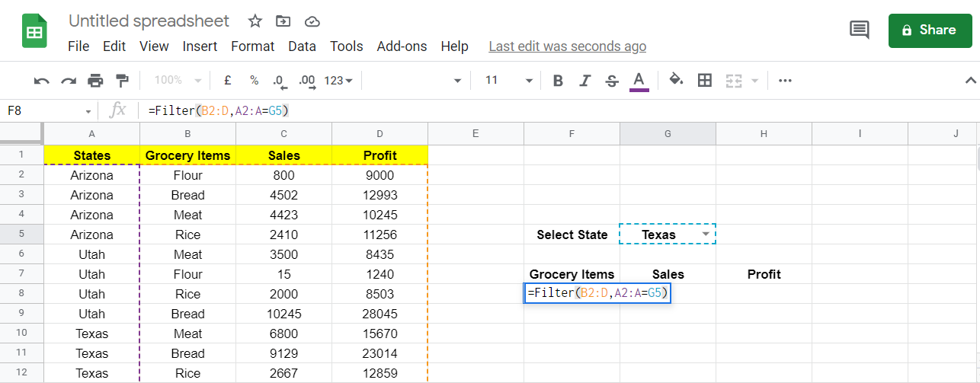The image size is (980, 383).
Task: Open the File menu
Action: point(78,46)
